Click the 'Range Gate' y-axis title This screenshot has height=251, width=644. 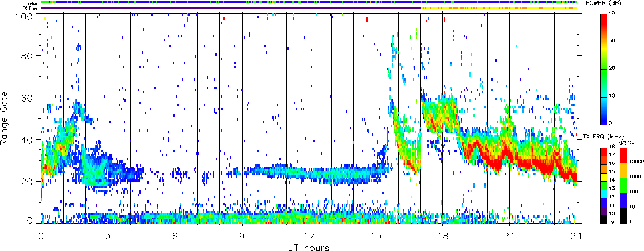point(3,119)
